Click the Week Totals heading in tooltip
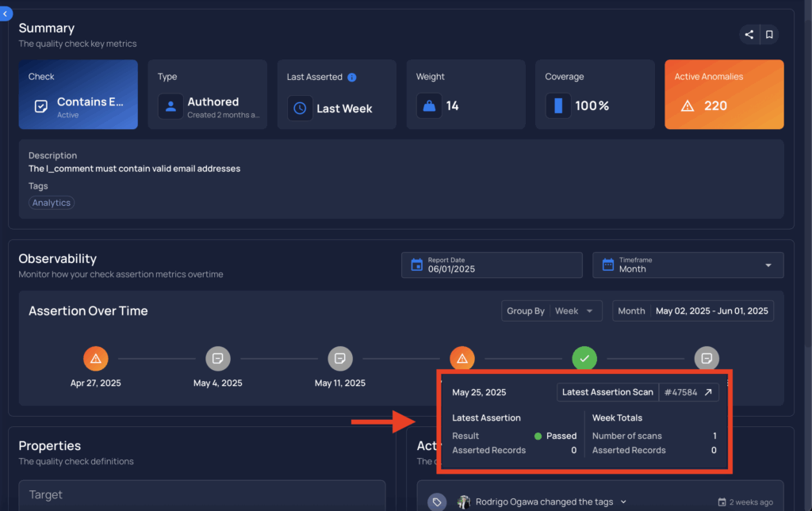This screenshot has width=812, height=511. (617, 418)
